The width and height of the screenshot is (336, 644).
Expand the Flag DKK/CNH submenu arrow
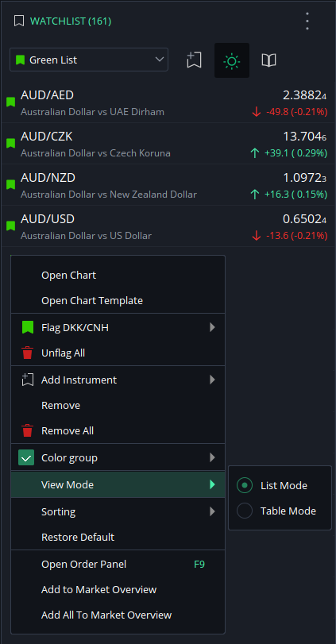212,327
